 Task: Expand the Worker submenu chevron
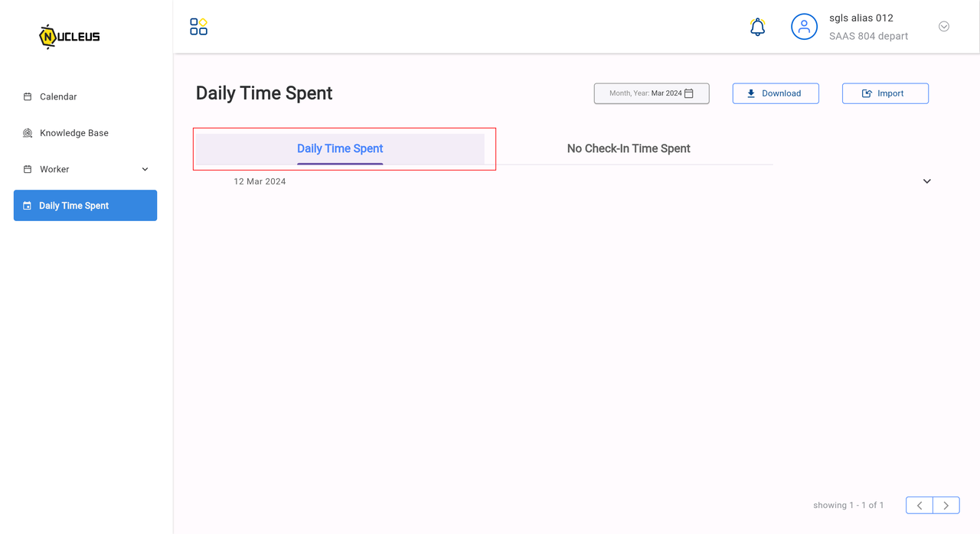145,169
